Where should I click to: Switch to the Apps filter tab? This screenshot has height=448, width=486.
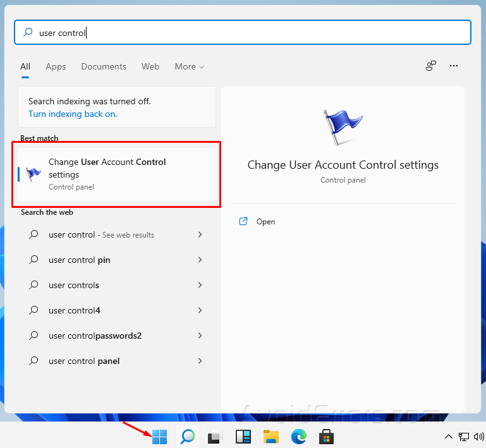56,66
